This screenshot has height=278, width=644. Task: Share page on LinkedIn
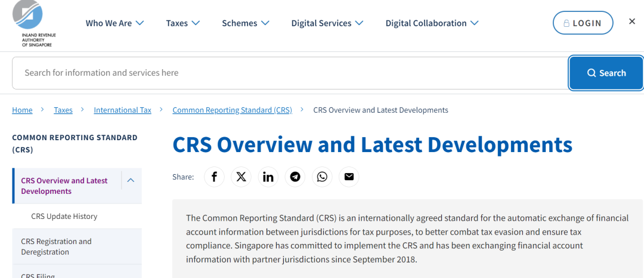coord(268,177)
